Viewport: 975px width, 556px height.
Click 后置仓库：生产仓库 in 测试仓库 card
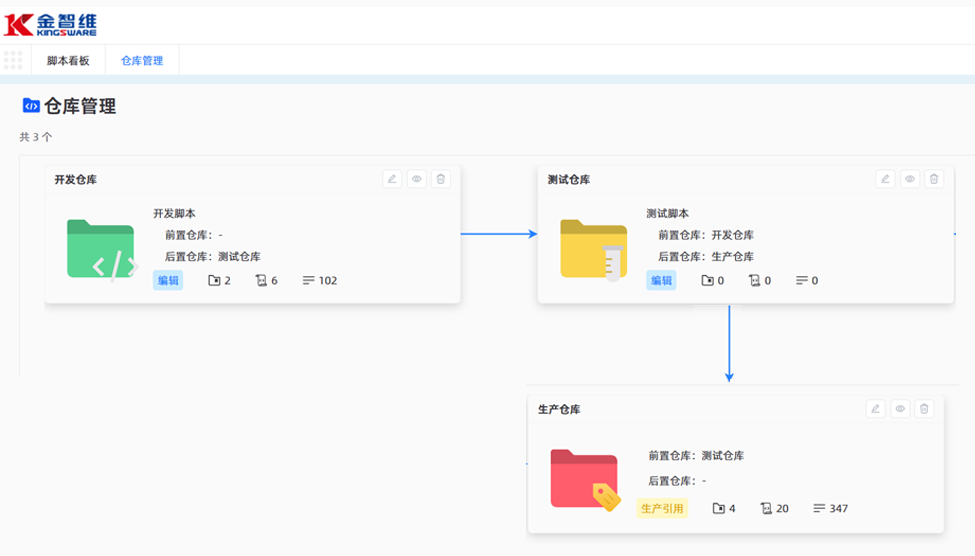tap(706, 256)
